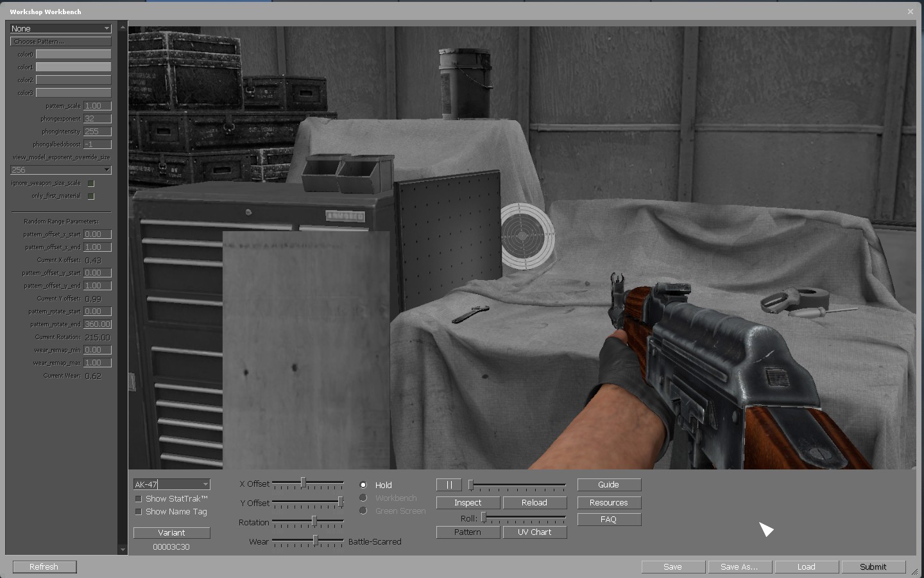Click the Current X offset value 0.43

click(93, 260)
